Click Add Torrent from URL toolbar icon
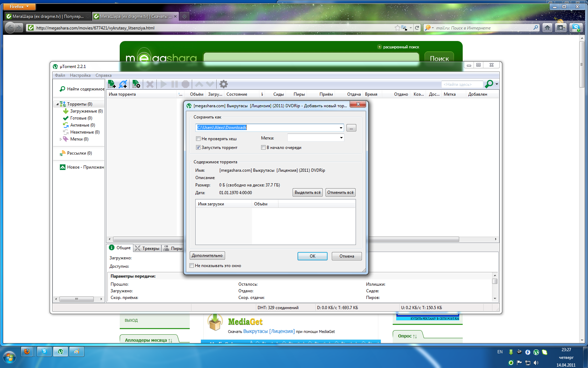 pos(123,84)
